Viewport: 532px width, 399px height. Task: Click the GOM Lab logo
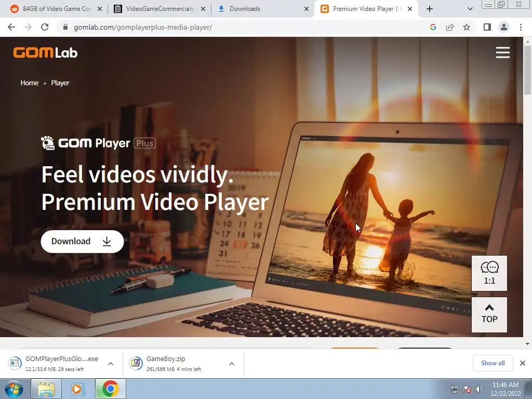46,52
